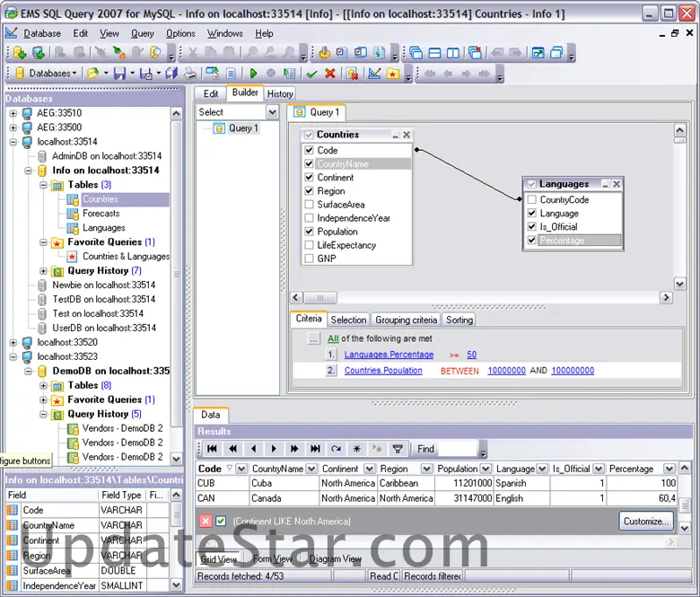Screen dimensions: 700x597
Task: Switch to the Edit tab
Action: point(211,93)
